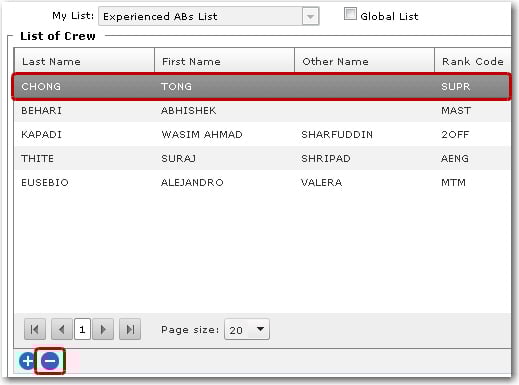Click the Experienced ABs List combo box
This screenshot has height=385, width=519.
209,16
